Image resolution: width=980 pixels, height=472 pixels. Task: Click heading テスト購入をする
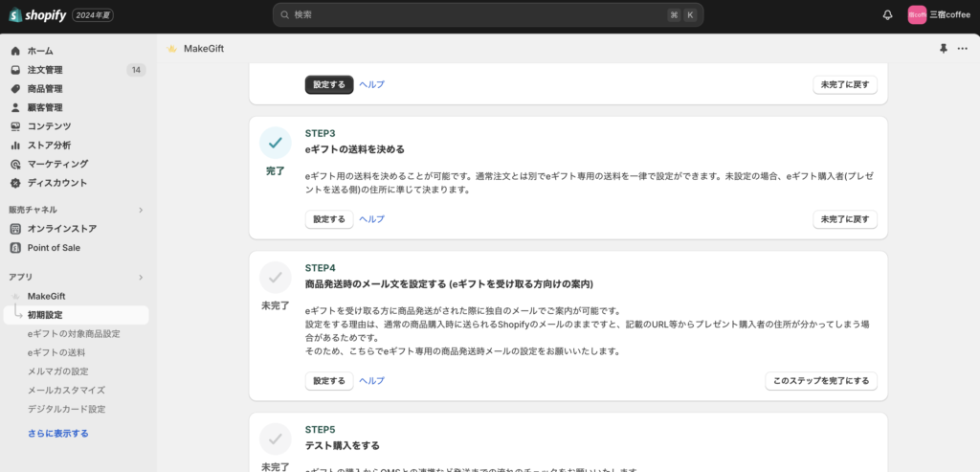click(342, 446)
